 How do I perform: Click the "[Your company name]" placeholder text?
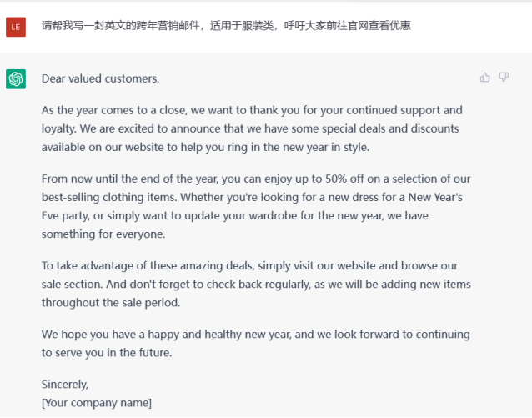coord(97,403)
